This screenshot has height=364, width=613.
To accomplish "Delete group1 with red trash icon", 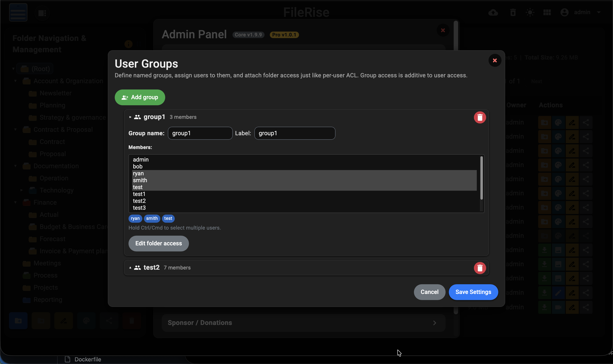I will point(480,117).
